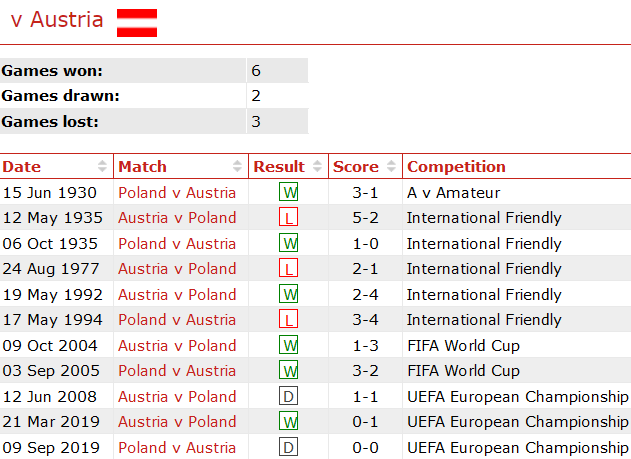Screen dimensions: 631x459
Task: Open the Poland v Austria 09 Sep 2019 match
Action: (x=177, y=447)
